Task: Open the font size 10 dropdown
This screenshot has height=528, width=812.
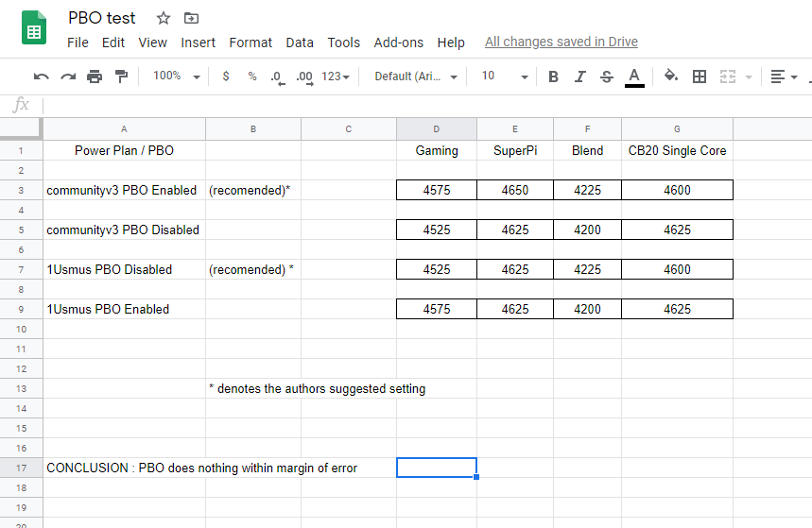Action: [x=504, y=77]
